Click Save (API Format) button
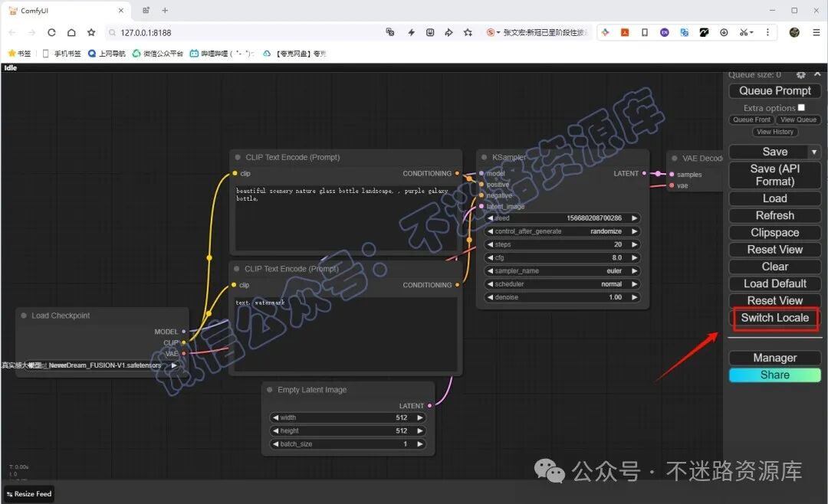The width and height of the screenshot is (828, 504). pos(774,175)
